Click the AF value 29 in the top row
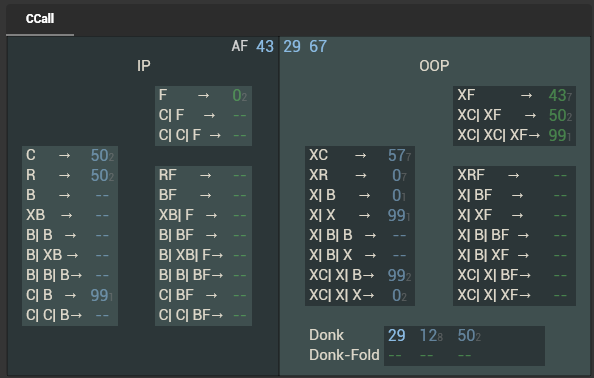Image resolution: width=594 pixels, height=378 pixels. click(x=292, y=46)
